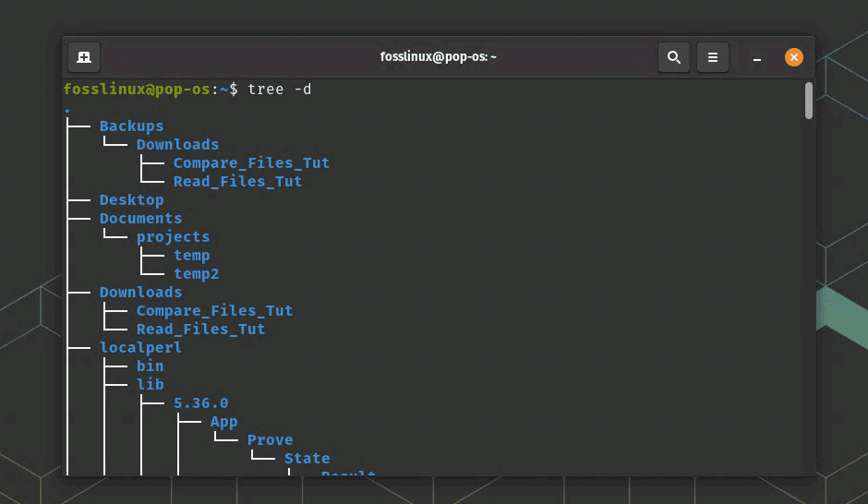Select top-level Downloads directory below temp2
The height and width of the screenshot is (504, 868).
[x=140, y=292]
